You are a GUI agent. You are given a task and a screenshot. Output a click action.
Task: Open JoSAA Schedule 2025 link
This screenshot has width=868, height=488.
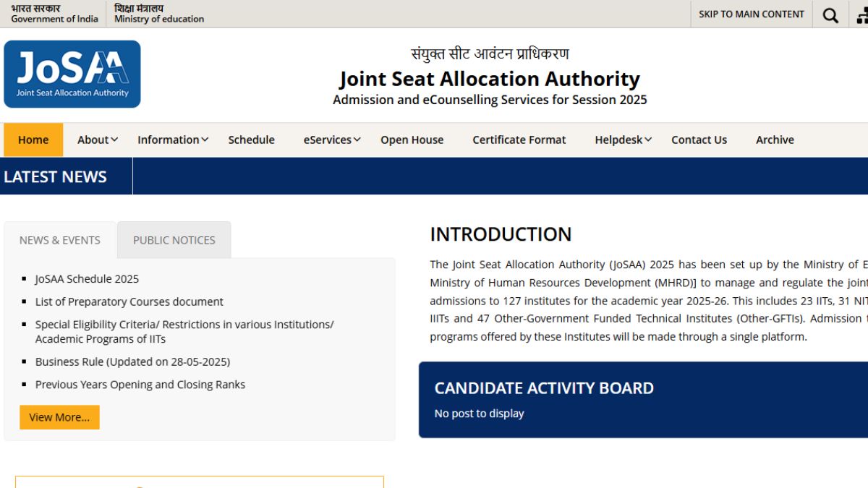(x=87, y=278)
